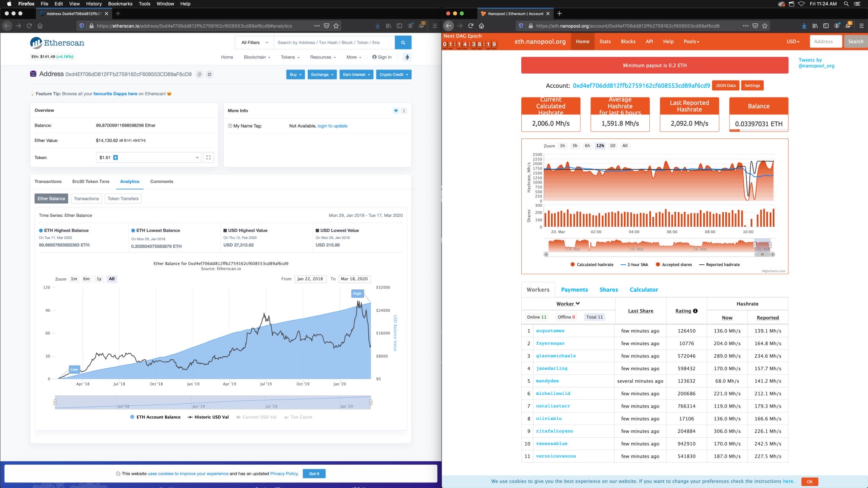Toggle 2-hour SMA legend in Nanopool chart

(x=634, y=265)
